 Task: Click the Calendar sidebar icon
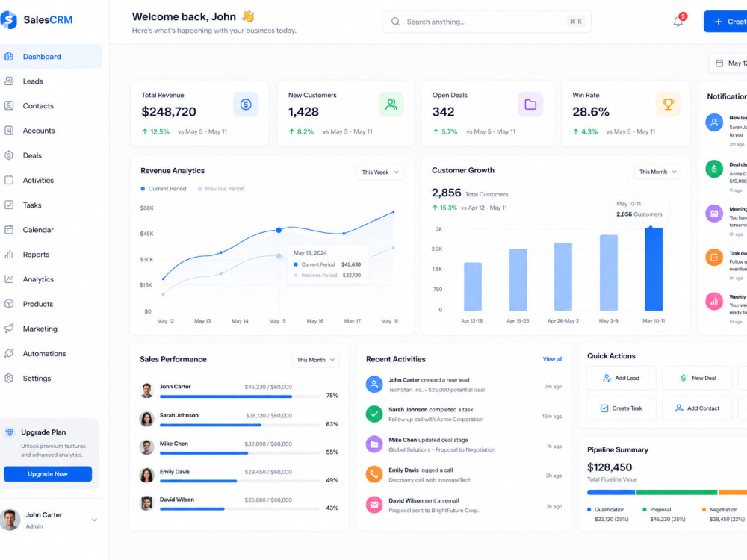point(9,229)
